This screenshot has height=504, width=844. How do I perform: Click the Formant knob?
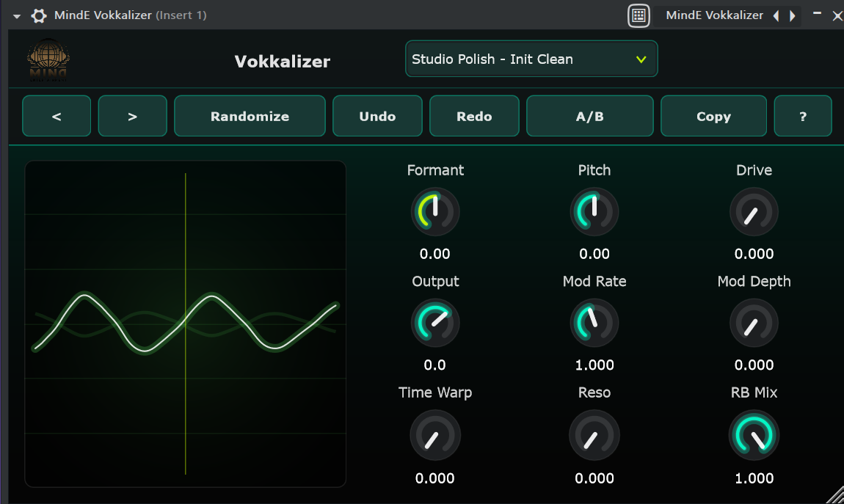(x=435, y=211)
